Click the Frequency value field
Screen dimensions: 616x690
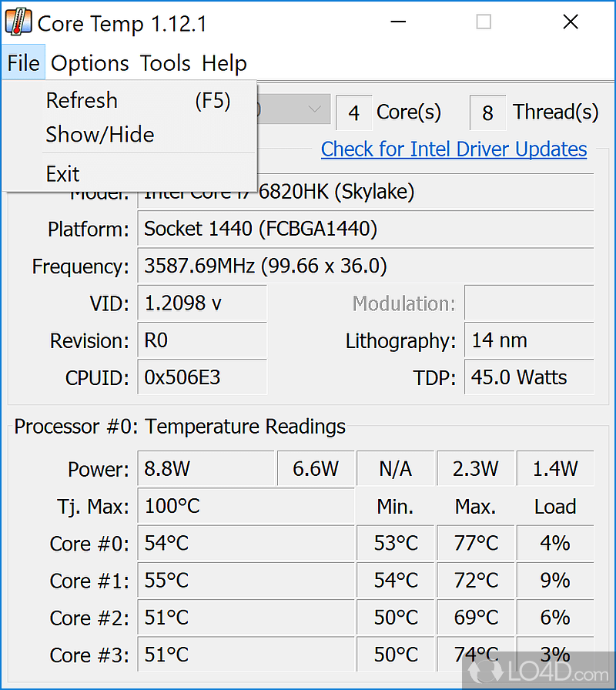tap(366, 266)
